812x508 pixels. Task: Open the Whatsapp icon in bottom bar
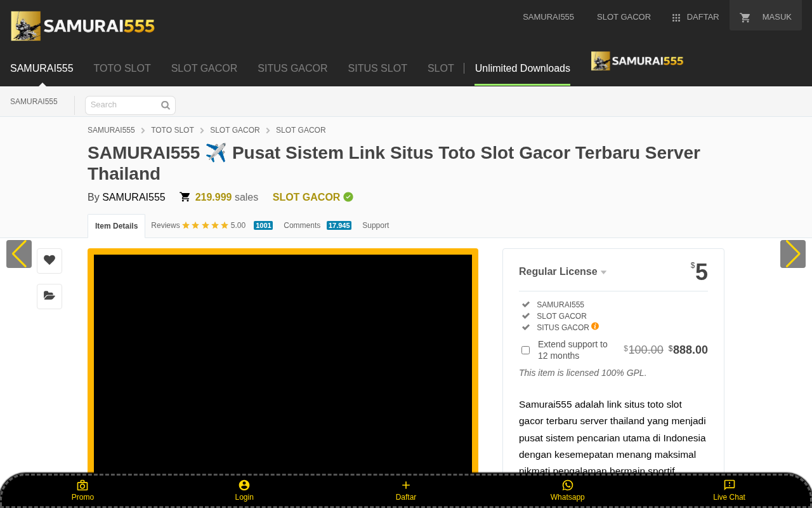click(568, 485)
